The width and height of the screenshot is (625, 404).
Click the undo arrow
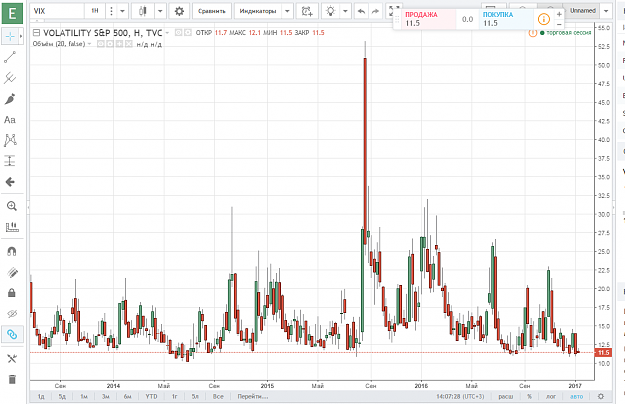click(x=362, y=11)
